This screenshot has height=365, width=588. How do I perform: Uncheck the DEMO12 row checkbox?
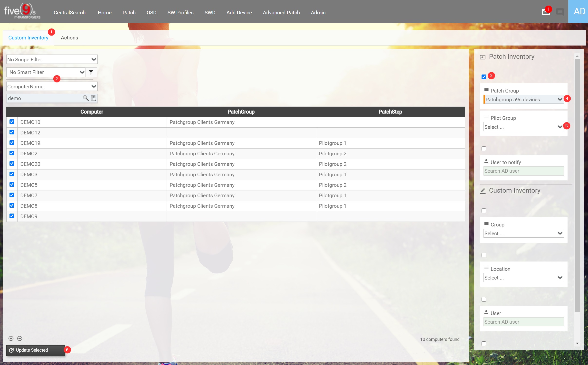[12, 132]
